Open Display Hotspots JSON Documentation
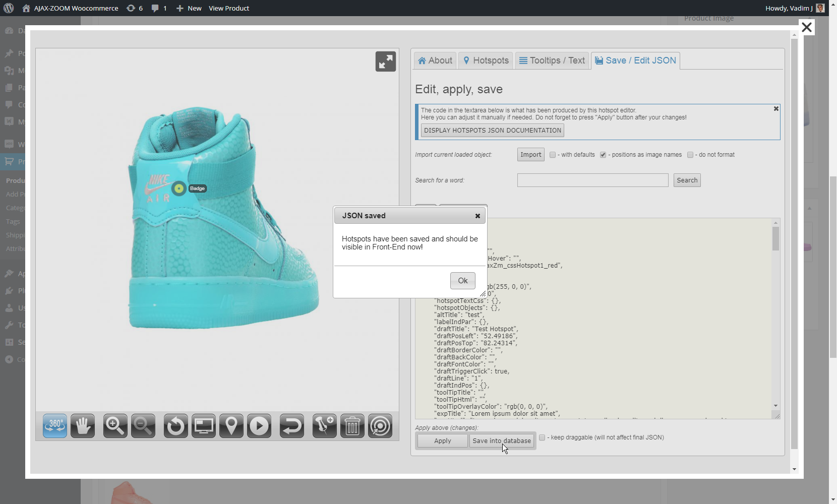 493,131
